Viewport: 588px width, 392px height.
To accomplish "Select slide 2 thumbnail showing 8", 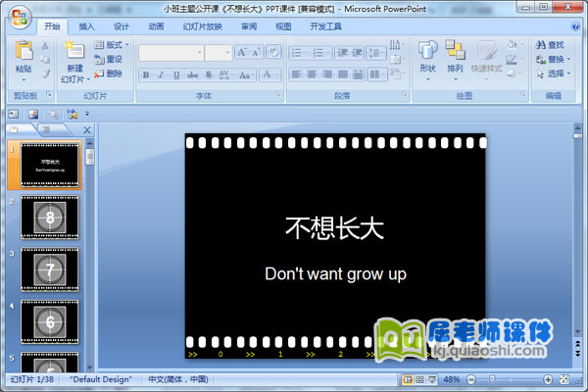I will pos(50,218).
